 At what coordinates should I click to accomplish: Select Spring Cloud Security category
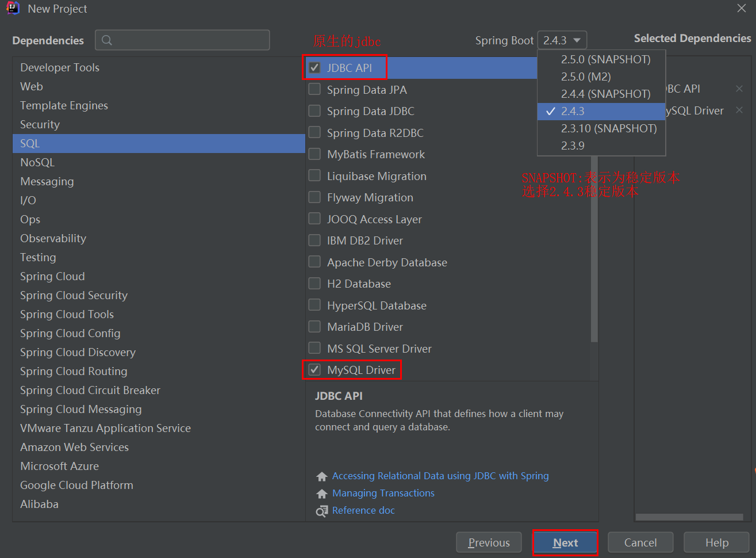click(x=159, y=295)
